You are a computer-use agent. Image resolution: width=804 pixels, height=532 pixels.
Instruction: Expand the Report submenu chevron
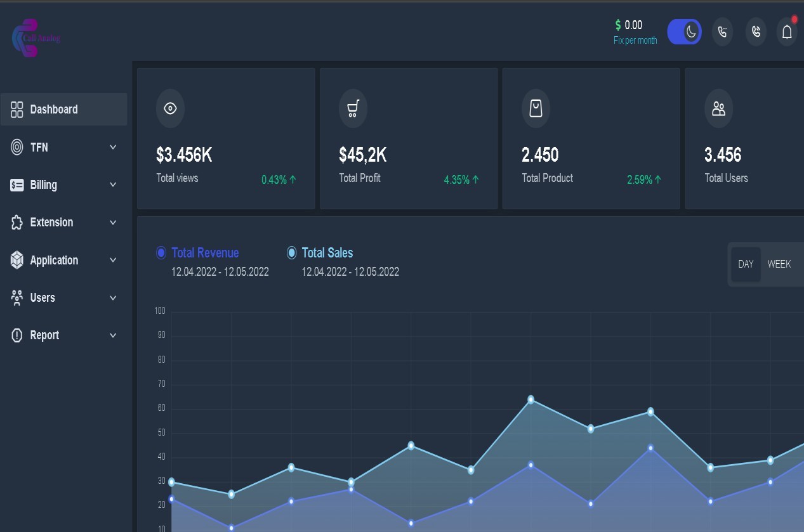[113, 335]
